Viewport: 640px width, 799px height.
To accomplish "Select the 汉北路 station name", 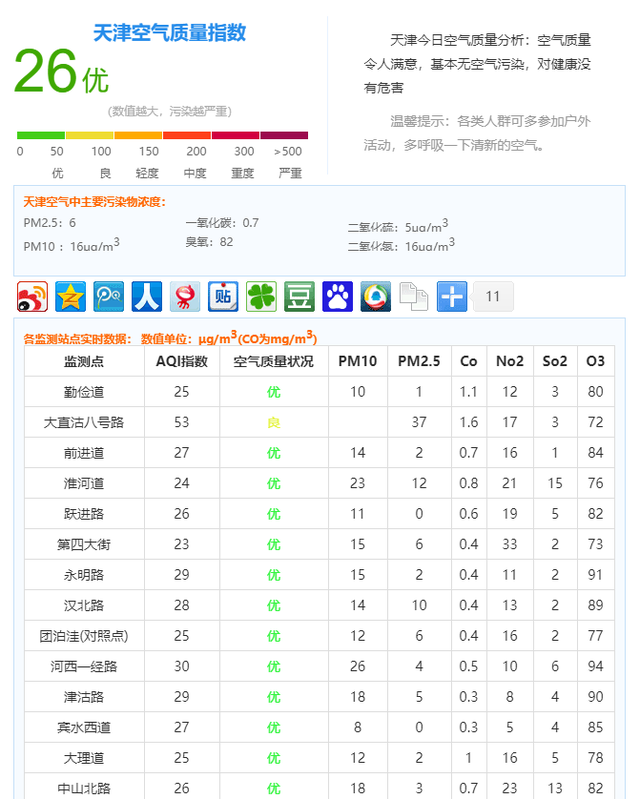I will coord(84,605).
